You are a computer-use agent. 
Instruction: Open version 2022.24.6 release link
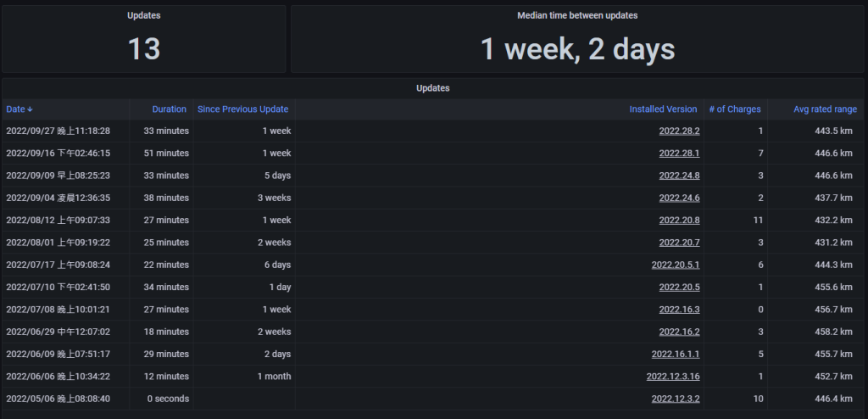[x=679, y=198]
